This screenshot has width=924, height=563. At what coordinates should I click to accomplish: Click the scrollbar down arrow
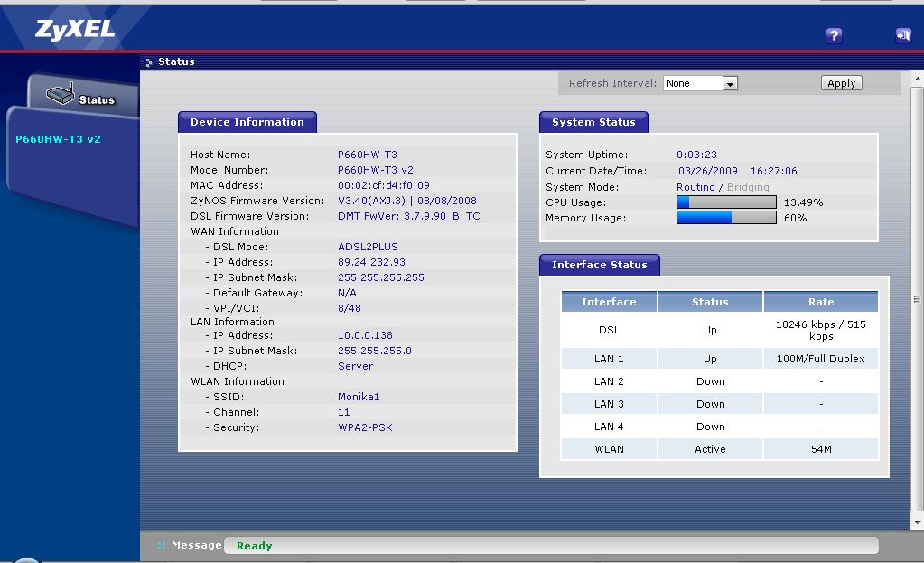917,523
